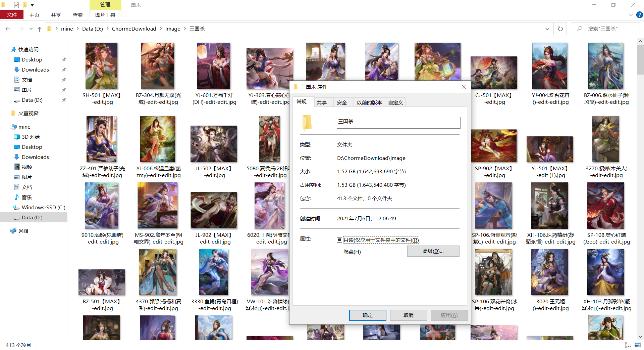
Task: Select SH-501【MAX】-edit.jpg thumbnail
Action: [x=102, y=66]
